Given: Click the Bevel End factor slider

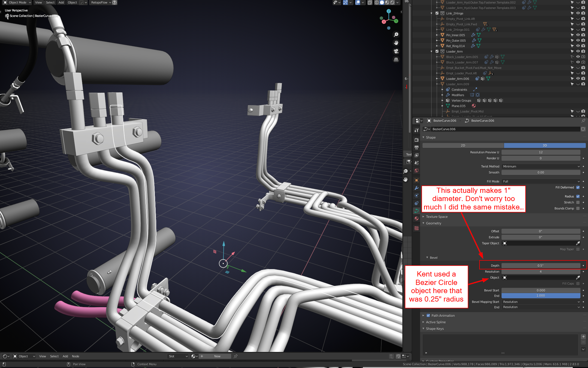Looking at the screenshot, I should coord(541,296).
